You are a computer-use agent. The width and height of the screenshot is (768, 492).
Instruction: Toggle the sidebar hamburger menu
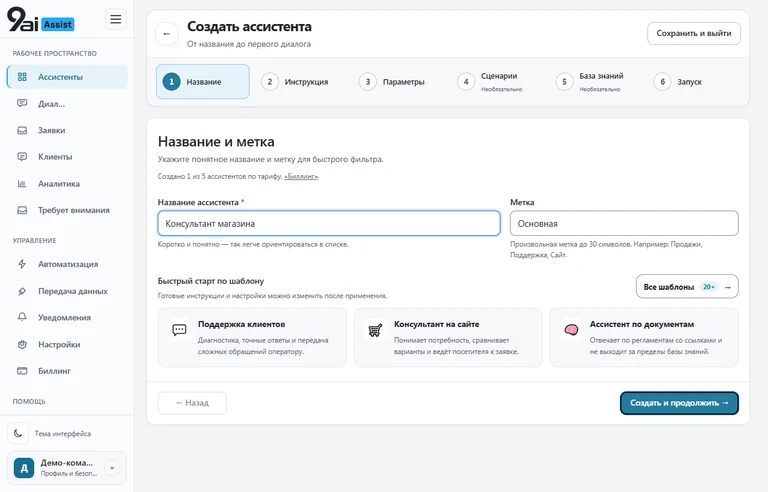[116, 19]
